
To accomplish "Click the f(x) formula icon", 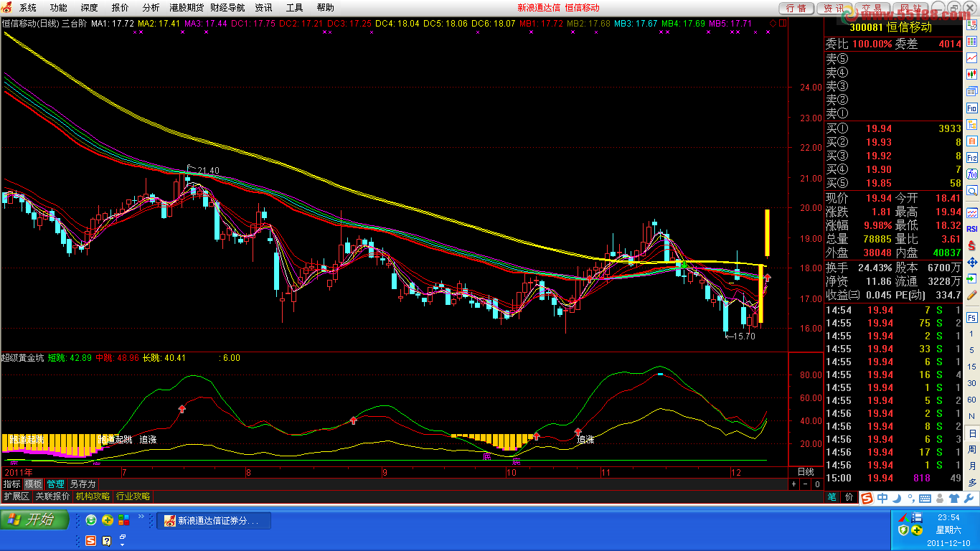I will pyautogui.click(x=972, y=174).
